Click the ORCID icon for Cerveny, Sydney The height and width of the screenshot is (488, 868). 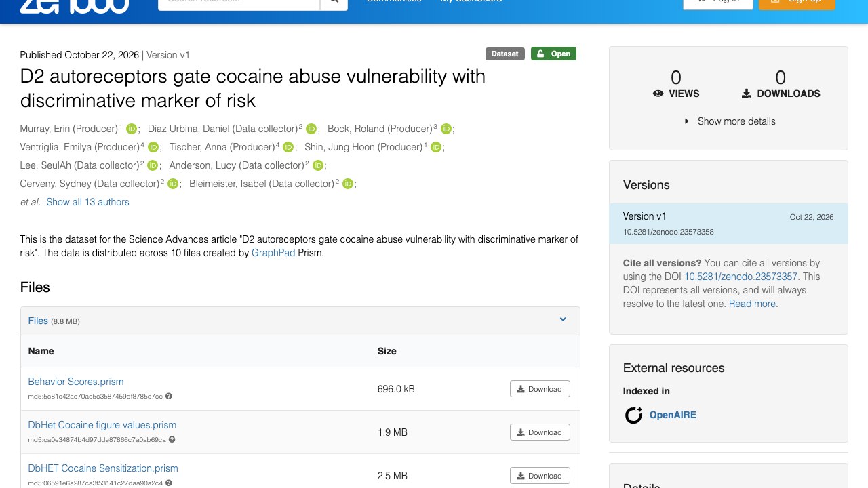tap(173, 184)
